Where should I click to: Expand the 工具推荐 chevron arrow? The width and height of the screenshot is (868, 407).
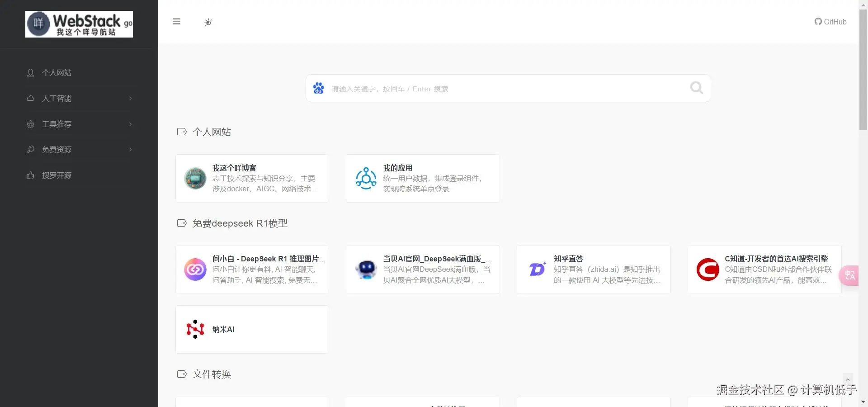point(131,124)
